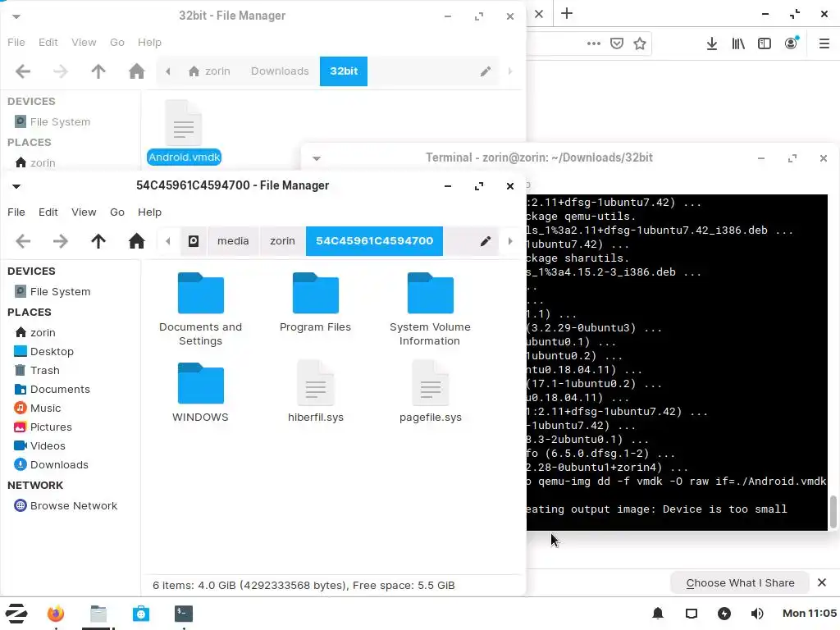This screenshot has width=840, height=630.
Task: Open the volume control in the tray
Action: 757,614
